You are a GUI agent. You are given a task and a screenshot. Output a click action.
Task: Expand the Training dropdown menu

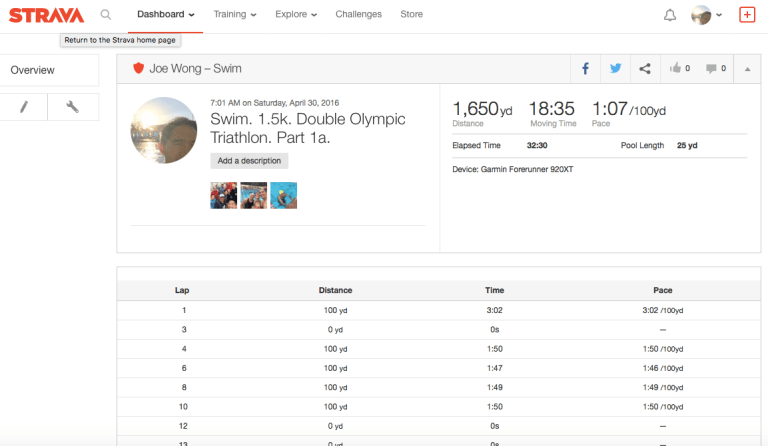pos(235,15)
